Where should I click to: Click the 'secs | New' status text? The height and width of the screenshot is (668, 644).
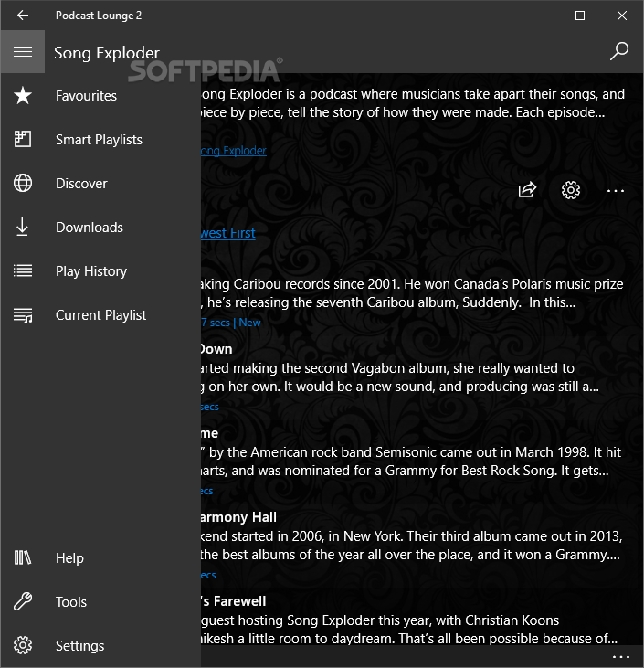coord(231,323)
